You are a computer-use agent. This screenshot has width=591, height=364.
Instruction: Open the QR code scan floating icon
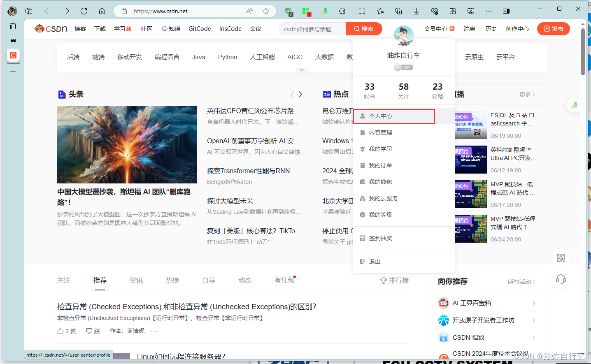point(561,258)
